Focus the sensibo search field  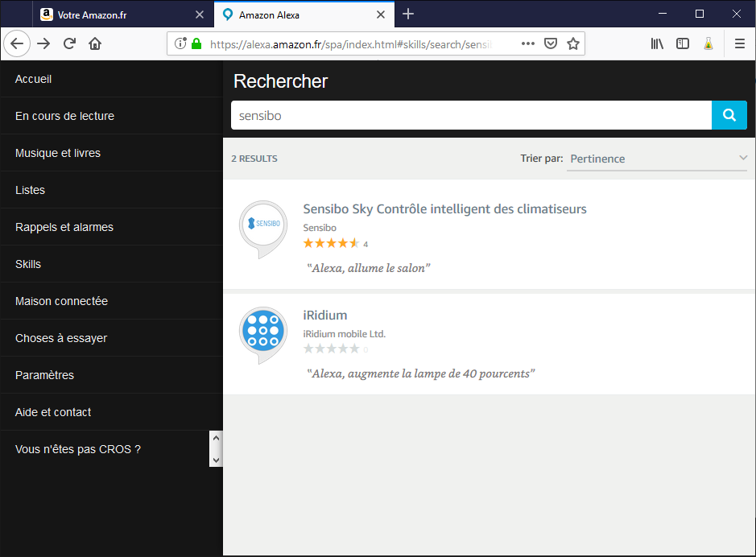pyautogui.click(x=471, y=115)
